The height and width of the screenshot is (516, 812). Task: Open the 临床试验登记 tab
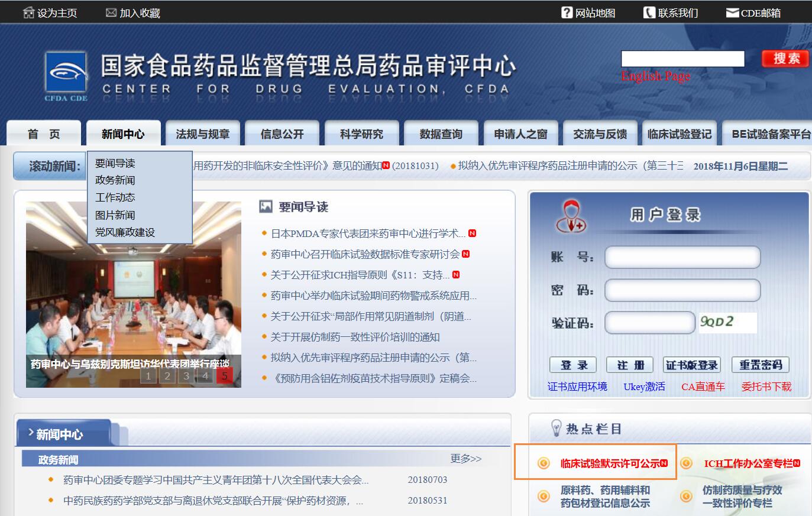click(x=680, y=134)
